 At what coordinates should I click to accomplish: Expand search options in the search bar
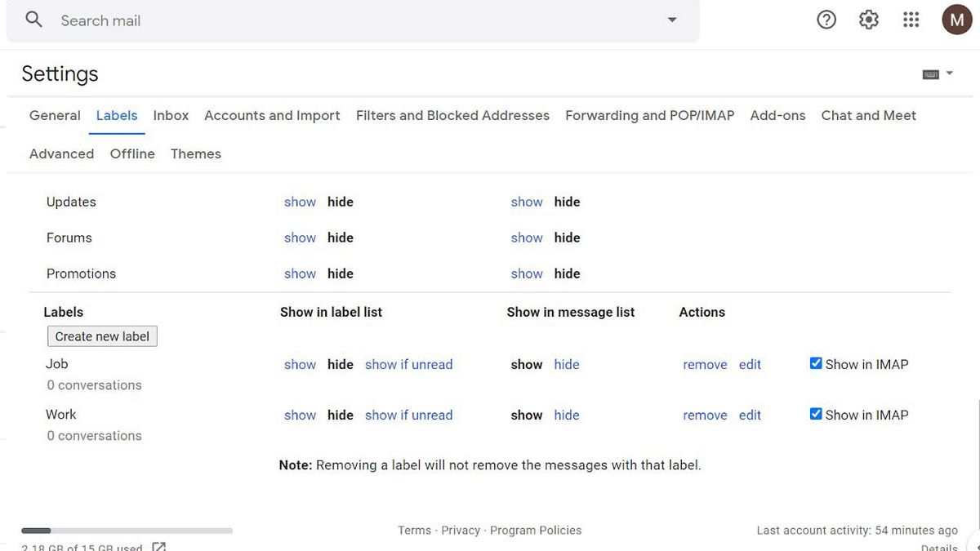671,19
